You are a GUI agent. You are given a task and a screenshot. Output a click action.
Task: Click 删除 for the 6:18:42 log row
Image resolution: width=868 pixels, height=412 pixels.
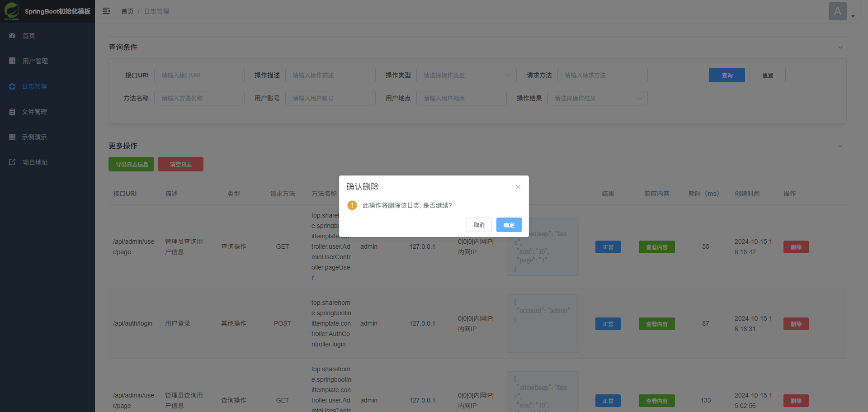click(x=796, y=247)
